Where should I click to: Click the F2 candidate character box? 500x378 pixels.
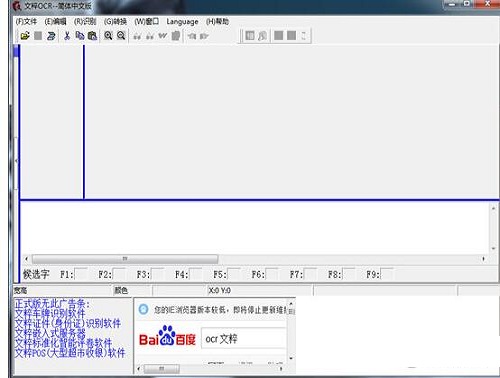coord(119,274)
